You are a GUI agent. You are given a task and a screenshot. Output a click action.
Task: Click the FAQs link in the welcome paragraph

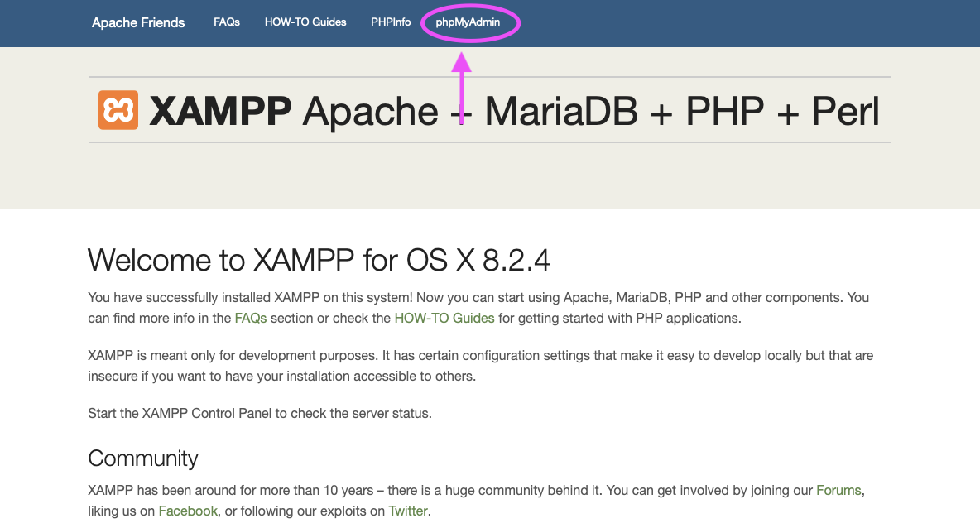[251, 318]
